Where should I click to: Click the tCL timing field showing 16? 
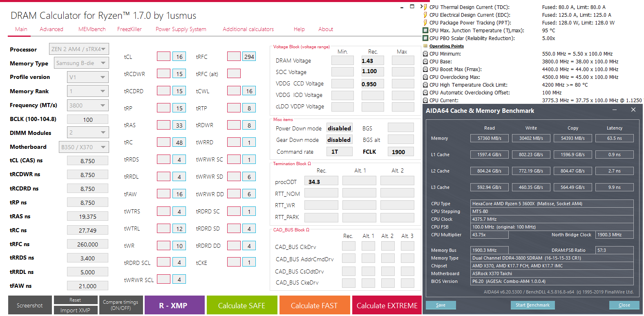coord(179,56)
